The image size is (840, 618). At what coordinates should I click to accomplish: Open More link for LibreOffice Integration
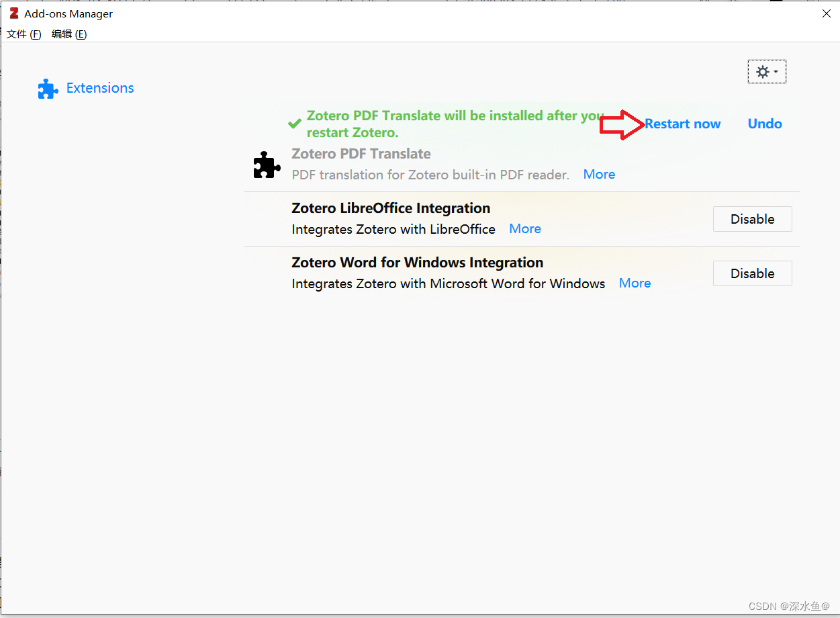point(525,228)
